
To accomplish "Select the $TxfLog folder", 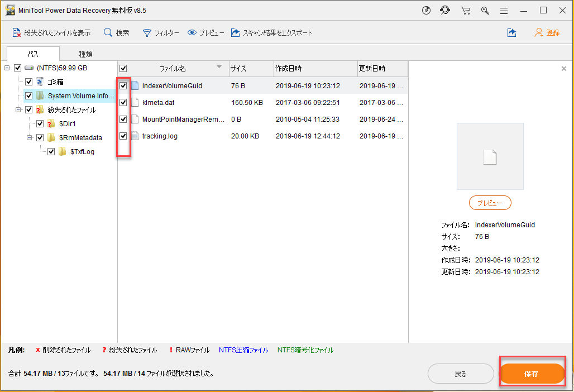I will [x=83, y=151].
